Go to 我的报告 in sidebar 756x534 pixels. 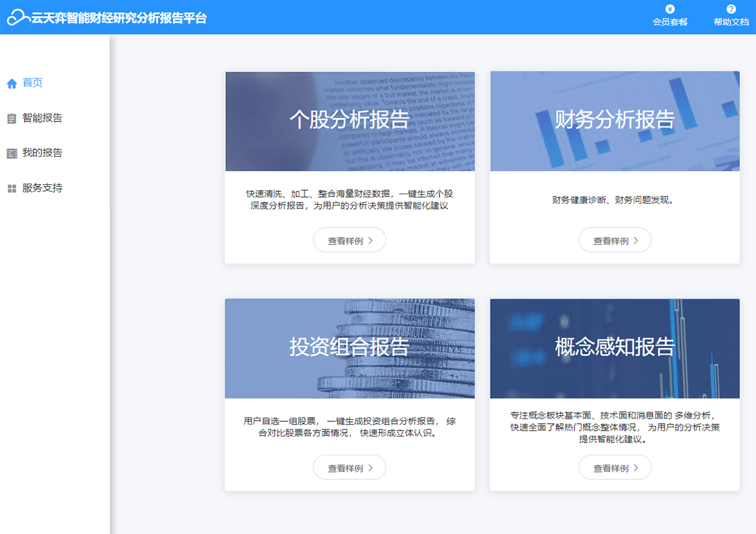point(42,153)
